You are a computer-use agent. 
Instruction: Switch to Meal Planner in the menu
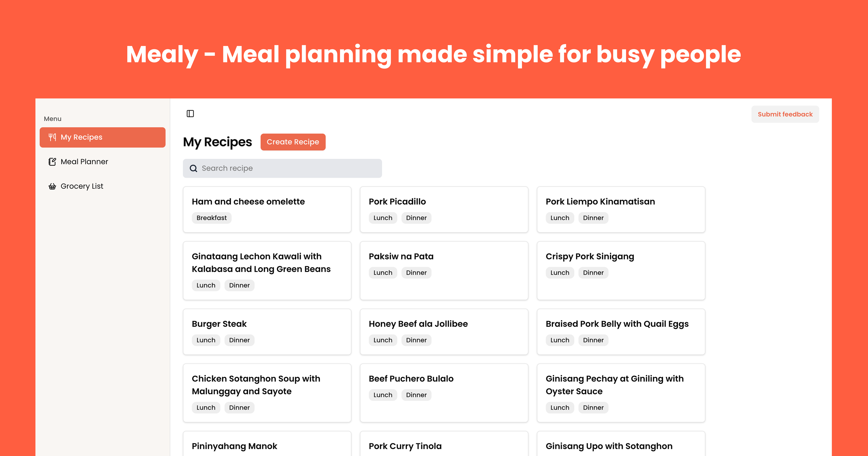[x=84, y=162]
